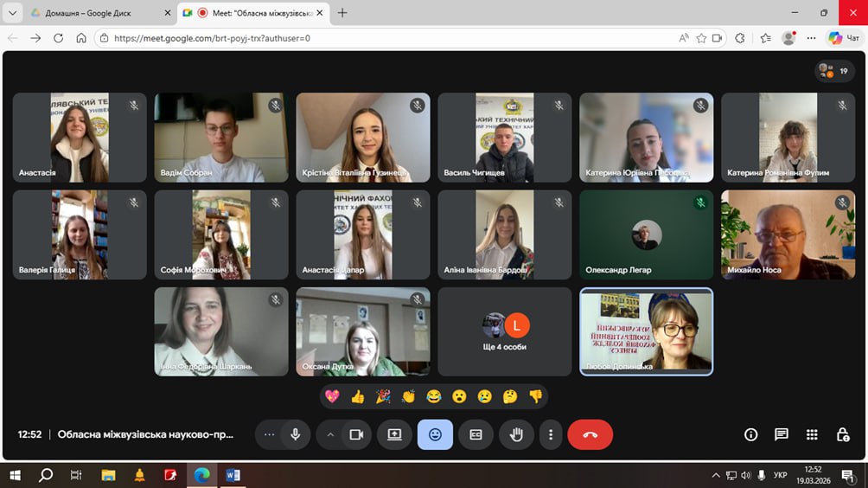Open audio settings via three dots beside microphone

pos(270,434)
